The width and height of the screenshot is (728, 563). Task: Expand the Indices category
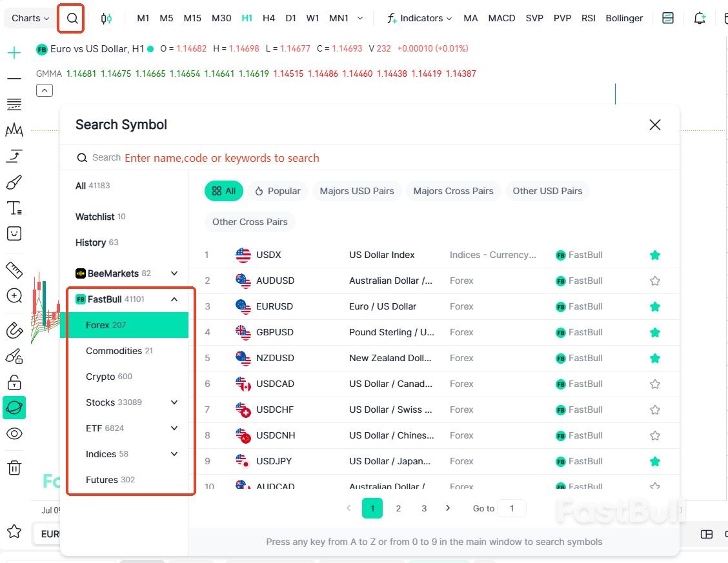pos(174,454)
